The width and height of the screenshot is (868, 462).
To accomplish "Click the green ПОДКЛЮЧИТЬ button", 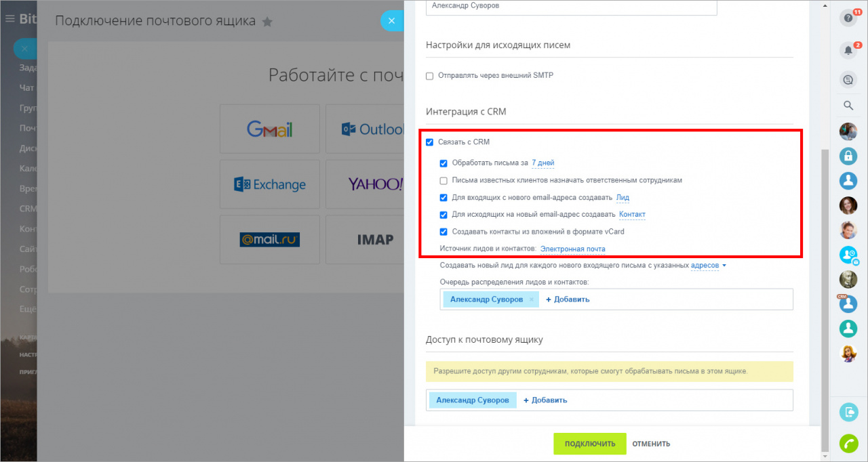I will point(589,444).
